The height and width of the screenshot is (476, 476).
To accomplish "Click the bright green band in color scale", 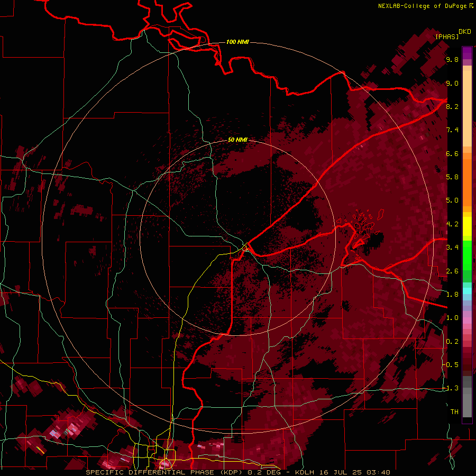I will [467, 255].
